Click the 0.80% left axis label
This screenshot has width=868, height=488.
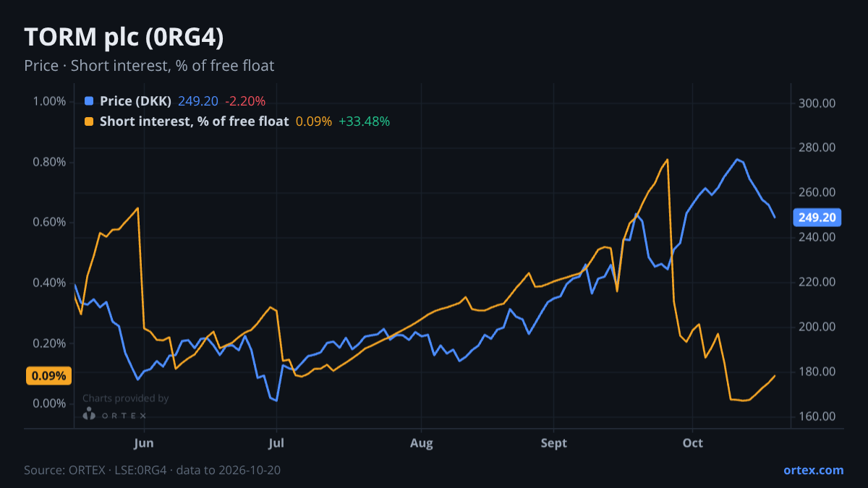tap(49, 162)
